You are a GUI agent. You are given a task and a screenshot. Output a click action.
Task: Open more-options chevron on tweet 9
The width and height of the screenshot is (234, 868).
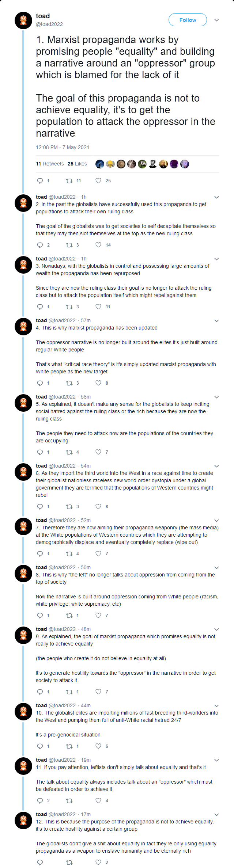pos(216,629)
